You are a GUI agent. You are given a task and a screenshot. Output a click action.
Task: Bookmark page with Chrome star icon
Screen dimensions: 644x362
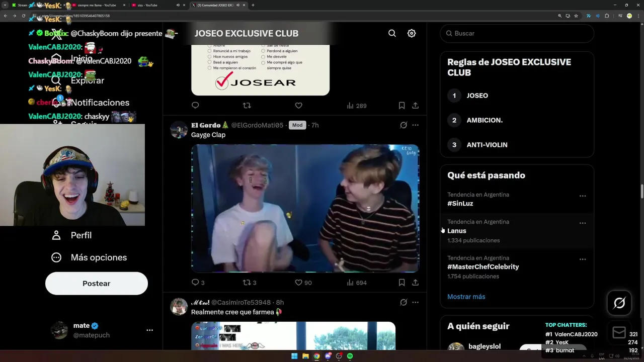(576, 16)
